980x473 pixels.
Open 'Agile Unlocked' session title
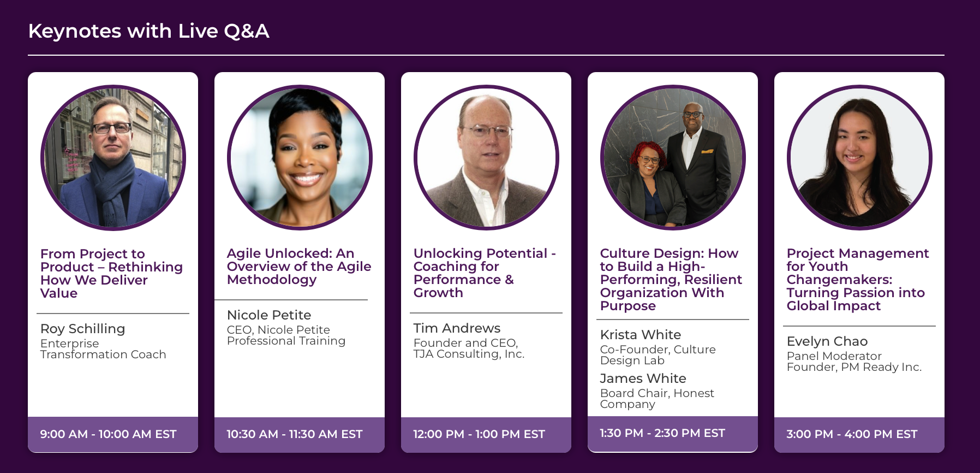click(298, 266)
